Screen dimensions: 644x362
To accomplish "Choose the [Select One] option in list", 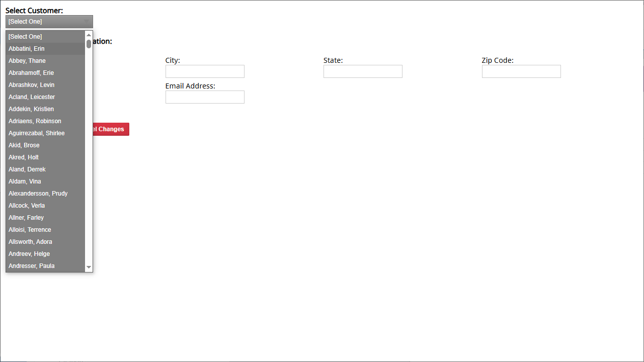I will 45,37.
